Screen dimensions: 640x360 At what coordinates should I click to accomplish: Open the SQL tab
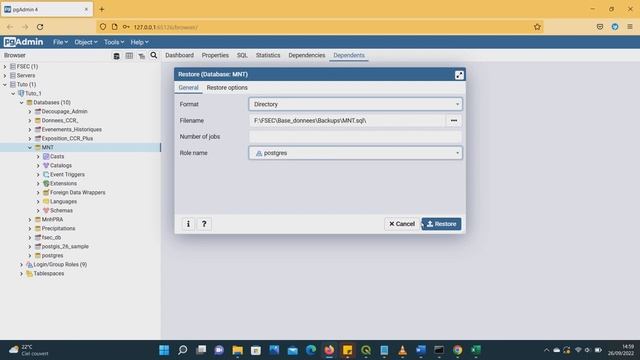[x=242, y=55]
